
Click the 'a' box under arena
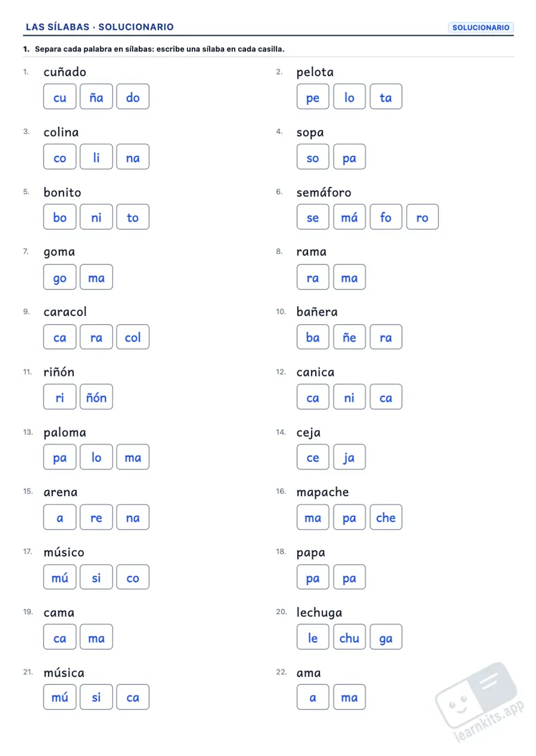click(60, 517)
